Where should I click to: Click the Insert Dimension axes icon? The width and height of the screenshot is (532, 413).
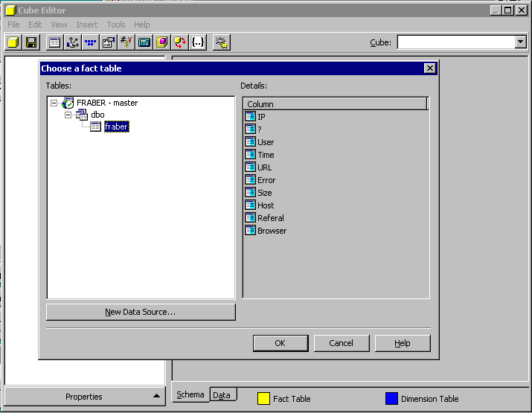click(72, 42)
